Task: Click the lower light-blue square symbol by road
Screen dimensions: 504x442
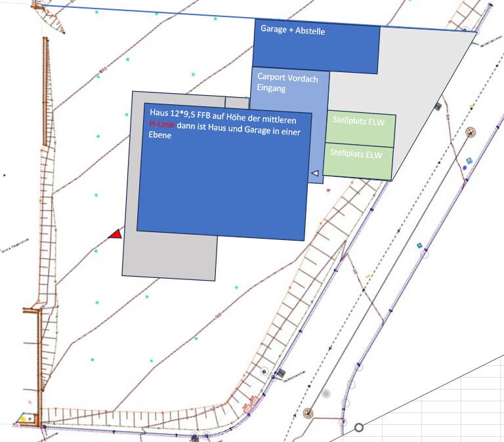Action: pos(419,245)
